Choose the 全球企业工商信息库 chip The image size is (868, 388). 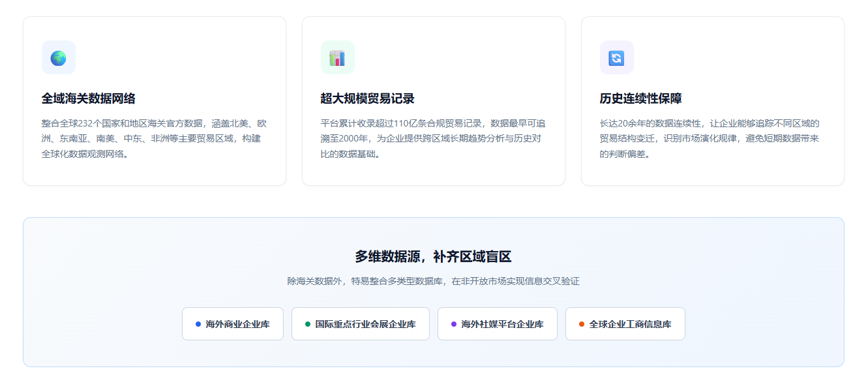tap(625, 324)
